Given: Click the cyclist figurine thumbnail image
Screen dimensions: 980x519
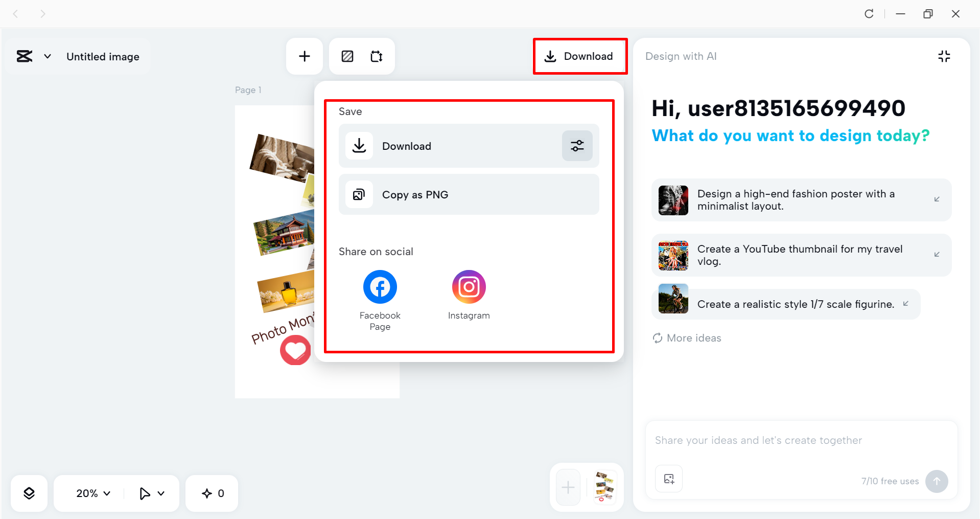Looking at the screenshot, I should pyautogui.click(x=673, y=299).
